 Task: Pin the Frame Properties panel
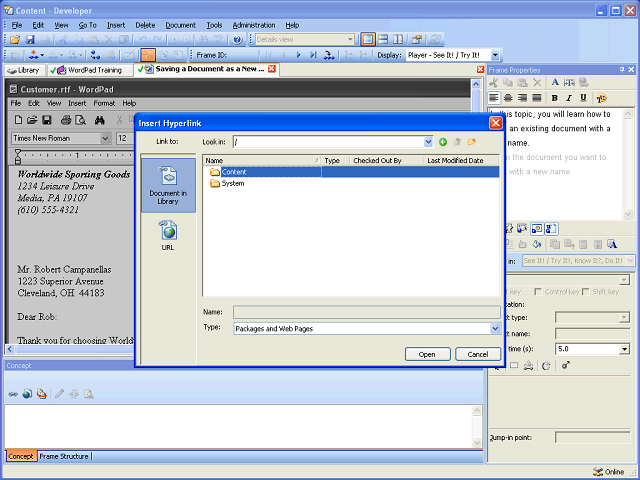point(622,70)
